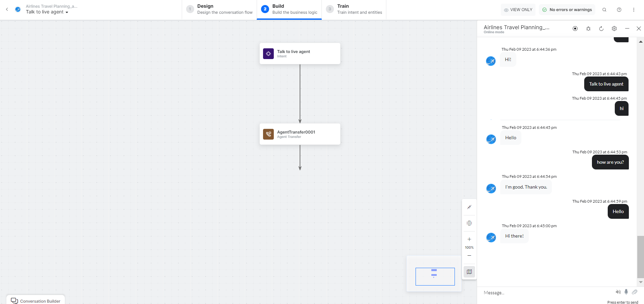Click the collapse-all nodes icon on canvas toolbar
Viewport: 644px width, 304px height.
coord(469,207)
